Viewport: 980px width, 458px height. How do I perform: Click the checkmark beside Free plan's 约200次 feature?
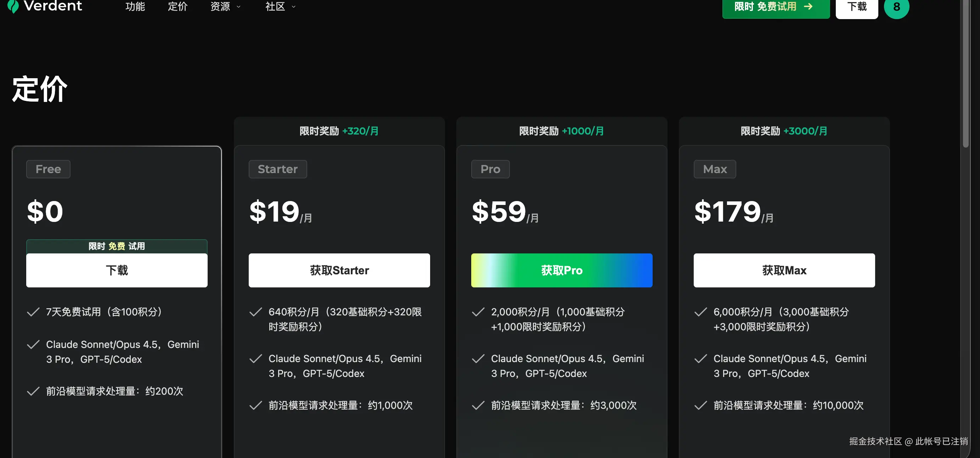(x=33, y=391)
